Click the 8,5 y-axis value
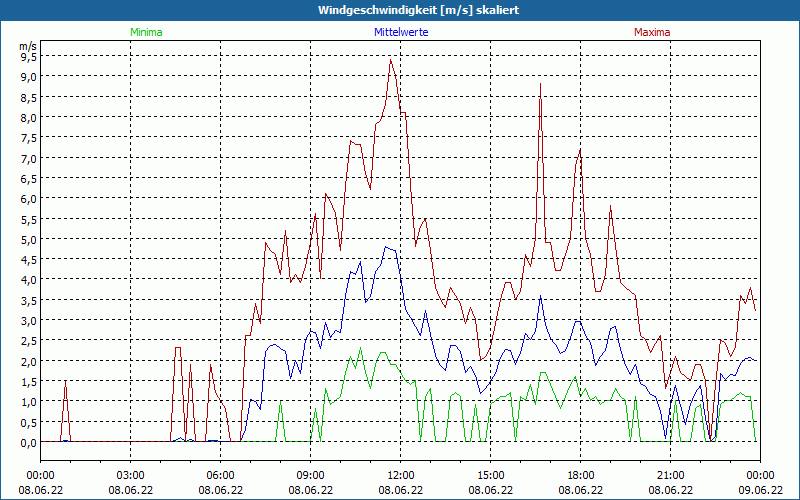Image resolution: width=800 pixels, height=500 pixels. 29,97
